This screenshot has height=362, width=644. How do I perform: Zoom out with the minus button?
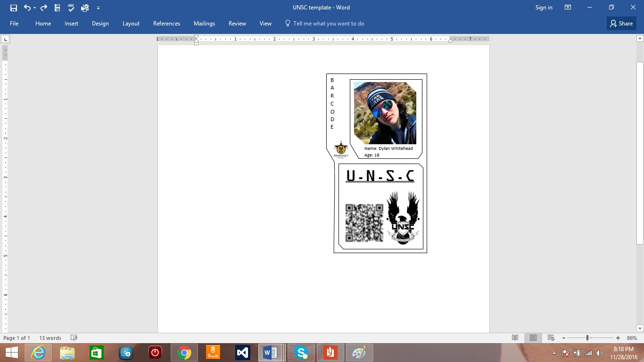pyautogui.click(x=563, y=338)
